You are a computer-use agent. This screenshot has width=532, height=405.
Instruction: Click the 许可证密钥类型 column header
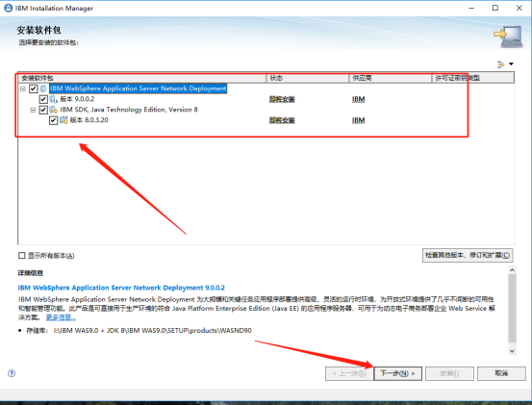coord(473,78)
